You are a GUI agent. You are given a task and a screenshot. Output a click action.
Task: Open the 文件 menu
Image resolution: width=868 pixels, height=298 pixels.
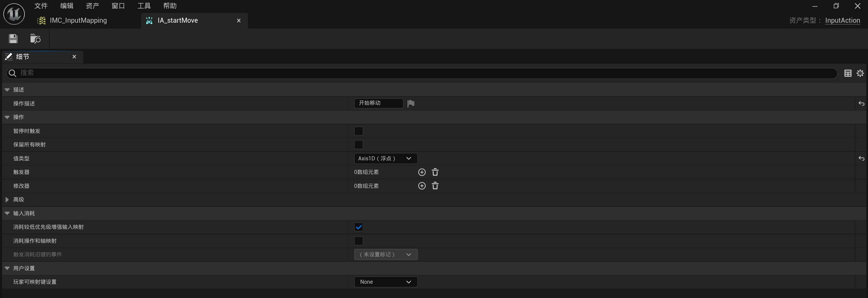[41, 6]
